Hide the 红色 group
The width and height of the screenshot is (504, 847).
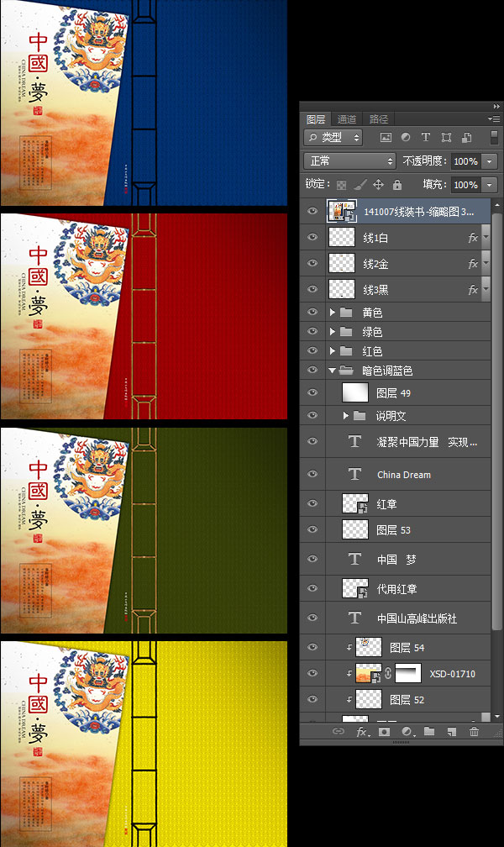(312, 350)
